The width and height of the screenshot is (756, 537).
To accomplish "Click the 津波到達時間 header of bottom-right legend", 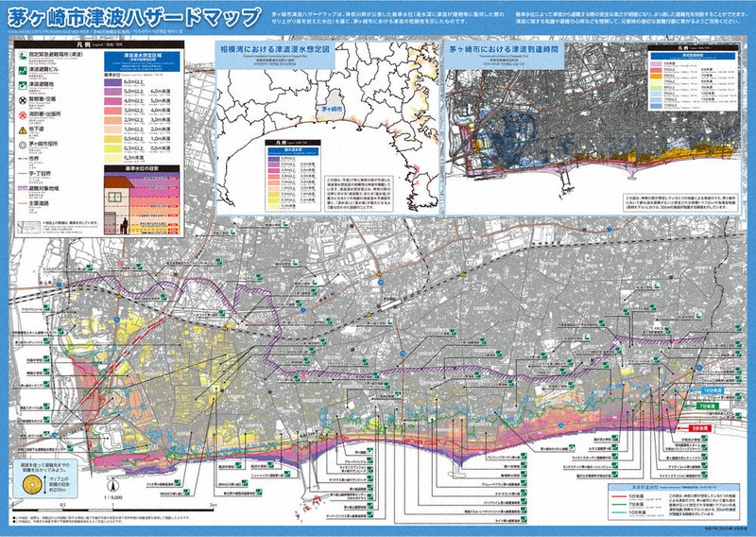I will pyautogui.click(x=673, y=487).
